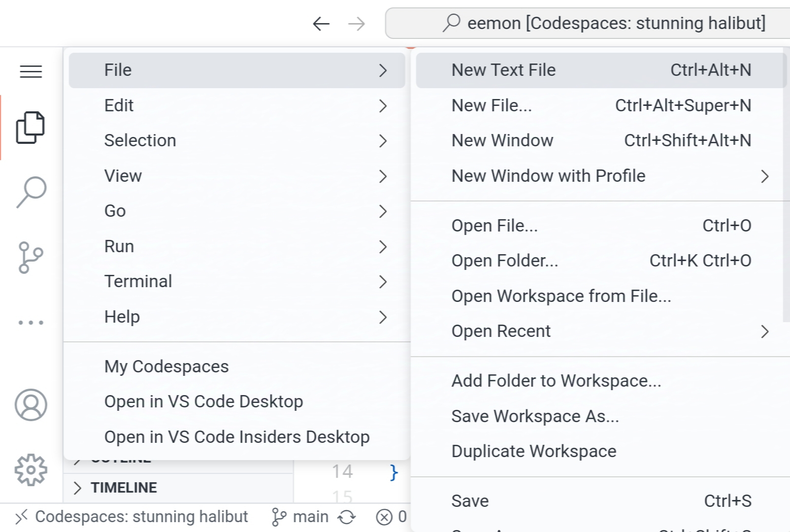Open the Manage gear icon
The width and height of the screenshot is (790, 532).
coord(31,469)
